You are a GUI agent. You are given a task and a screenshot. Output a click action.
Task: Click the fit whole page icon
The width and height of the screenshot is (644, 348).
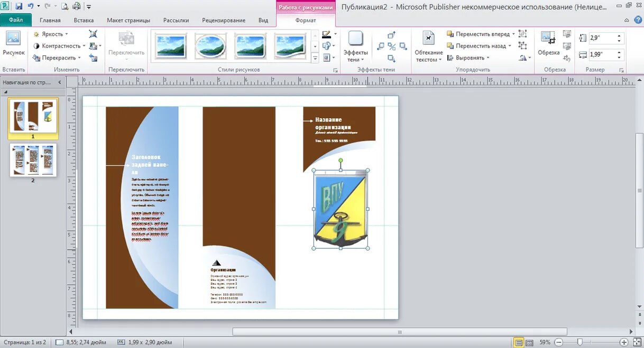tap(637, 343)
